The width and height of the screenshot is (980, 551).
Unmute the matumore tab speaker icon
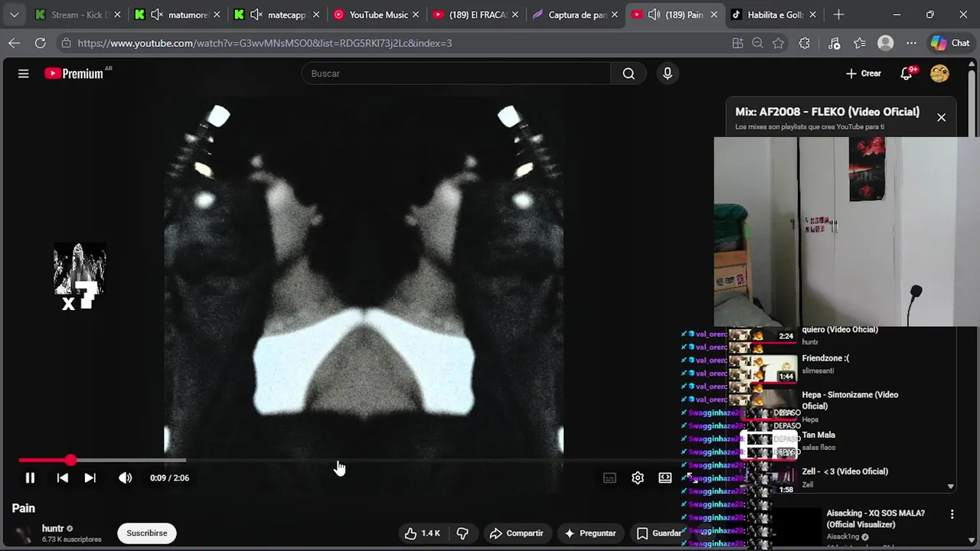click(x=156, y=15)
